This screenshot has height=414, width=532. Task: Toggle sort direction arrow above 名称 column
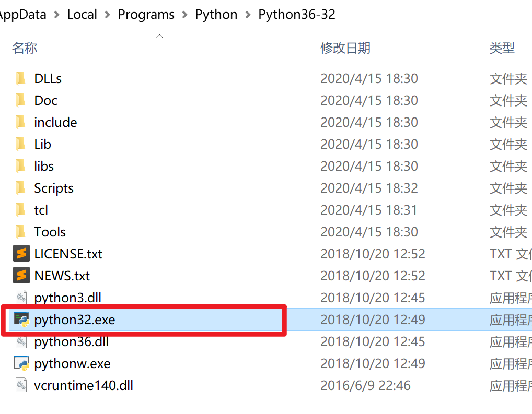click(159, 36)
